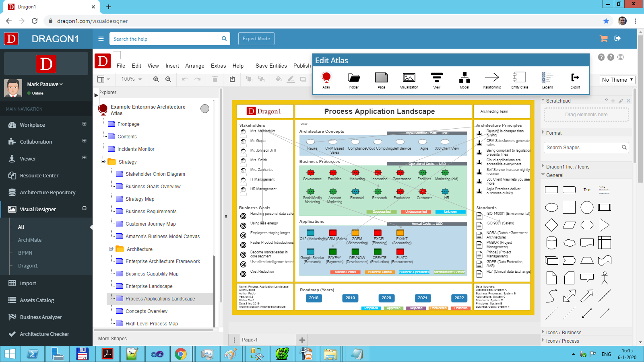This screenshot has width=644, height=362.
Task: Select the Visualization icon in Edit Atlas
Action: [409, 78]
